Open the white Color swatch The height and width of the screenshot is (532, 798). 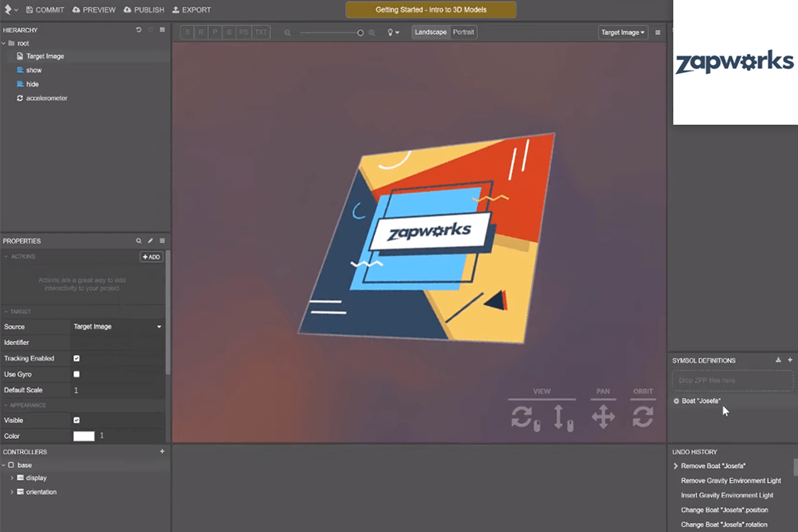point(84,436)
